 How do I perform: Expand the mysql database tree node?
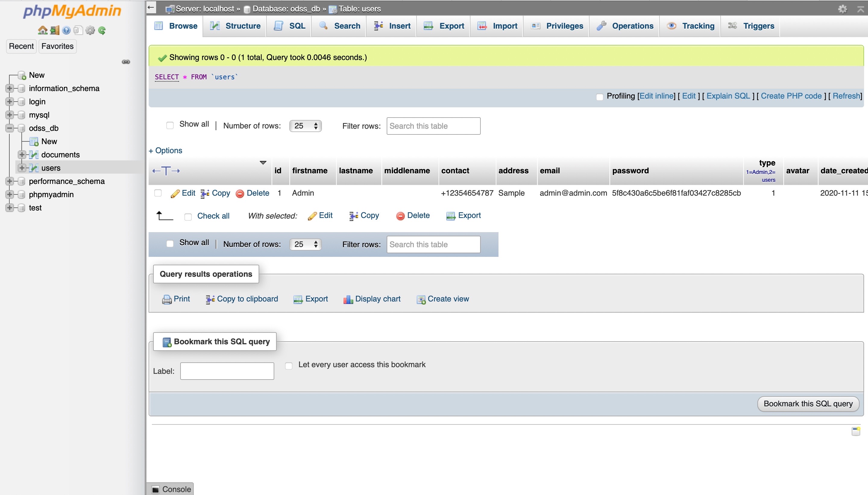[x=9, y=115]
